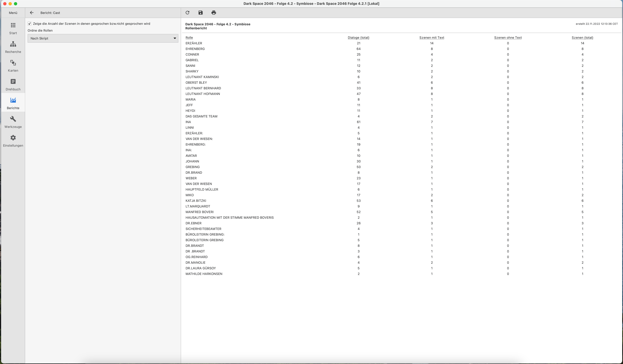The image size is (623, 364).
Task: Click the Szenen (total) column header
Action: [x=582, y=37]
